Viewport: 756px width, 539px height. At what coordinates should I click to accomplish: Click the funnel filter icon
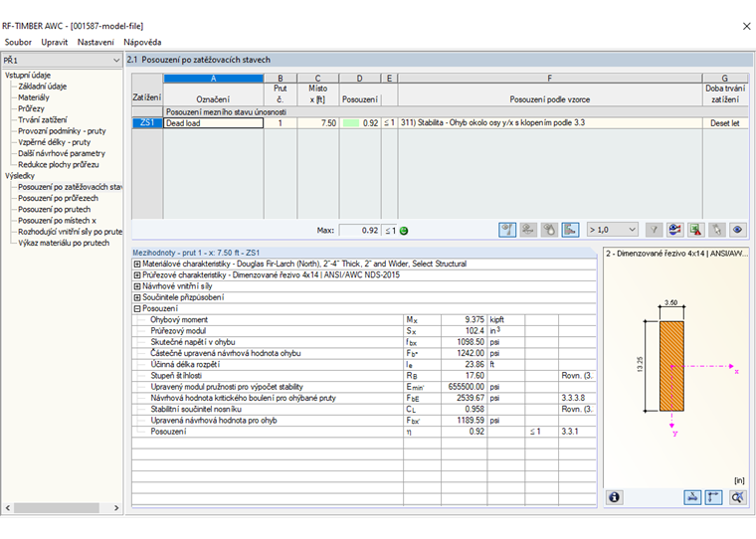(654, 230)
